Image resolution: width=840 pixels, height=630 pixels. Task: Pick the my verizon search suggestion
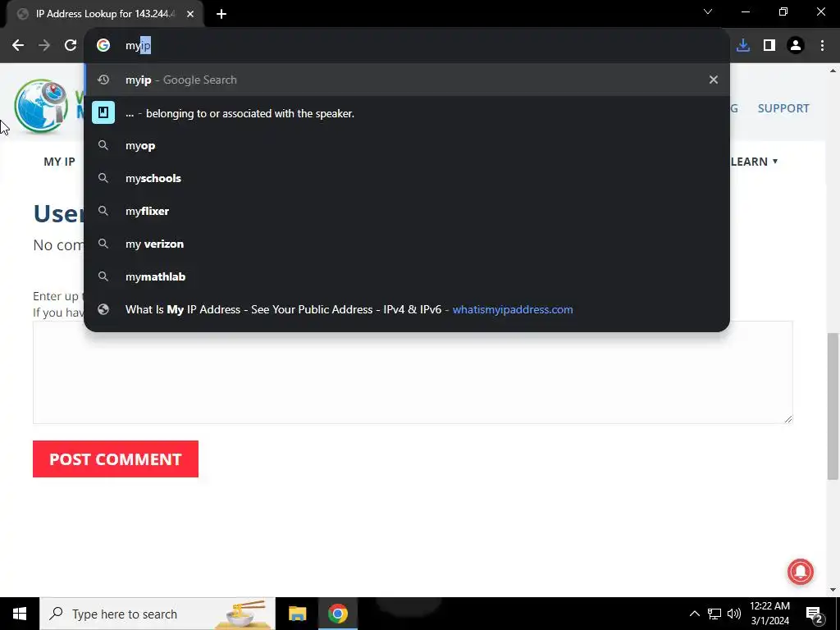tap(407, 244)
